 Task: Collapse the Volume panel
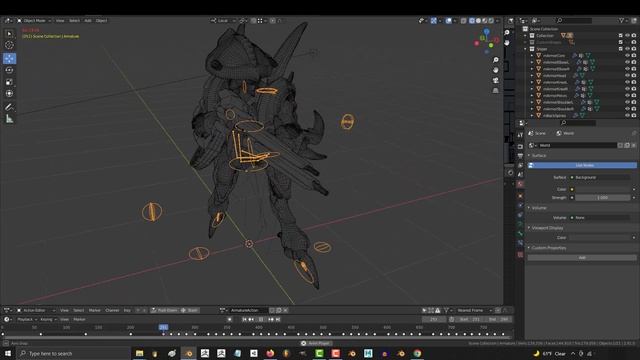[x=538, y=208]
